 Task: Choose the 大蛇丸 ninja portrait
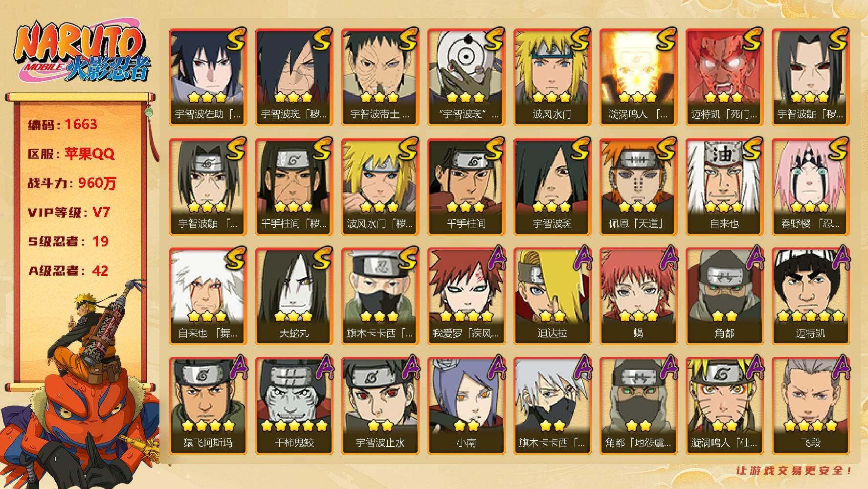294,296
